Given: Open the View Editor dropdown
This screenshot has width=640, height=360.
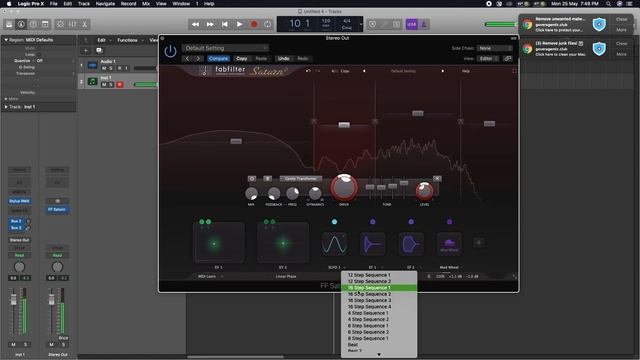Looking at the screenshot, I should [x=489, y=59].
